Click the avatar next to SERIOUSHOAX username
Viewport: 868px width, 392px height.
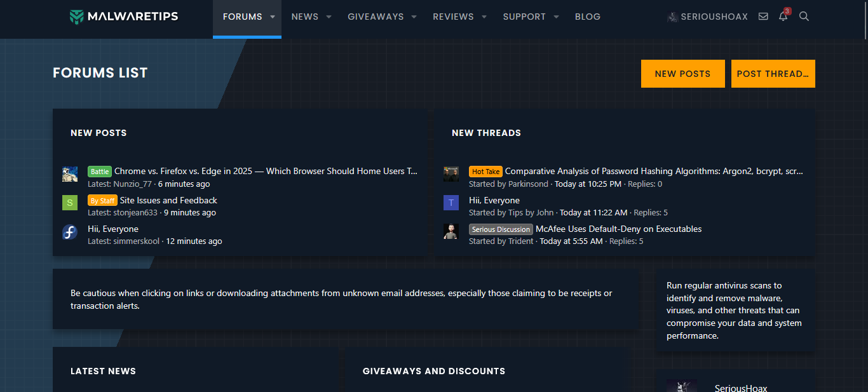point(672,17)
